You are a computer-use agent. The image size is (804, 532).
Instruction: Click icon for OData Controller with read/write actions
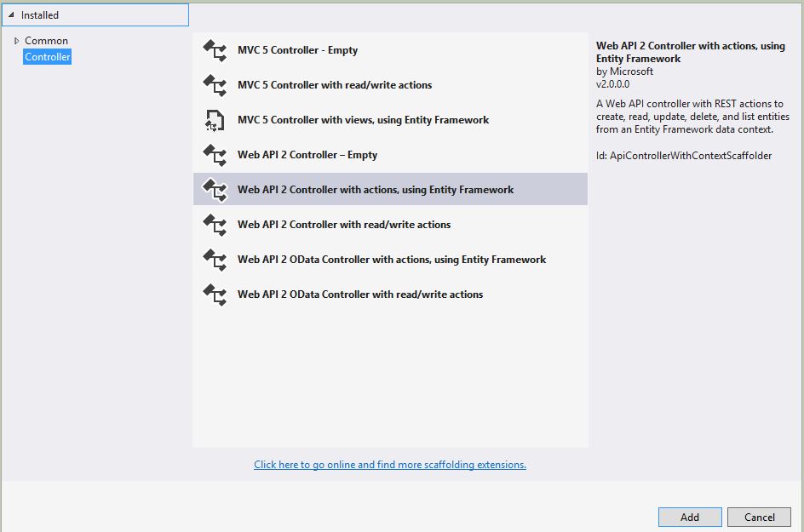click(215, 295)
